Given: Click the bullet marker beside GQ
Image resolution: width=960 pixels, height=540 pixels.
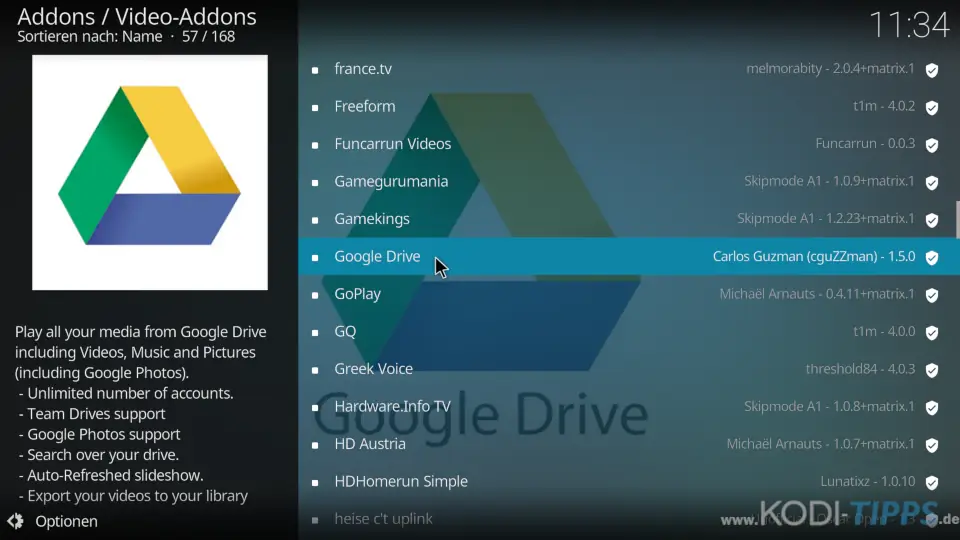Looking at the screenshot, I should coord(315,333).
